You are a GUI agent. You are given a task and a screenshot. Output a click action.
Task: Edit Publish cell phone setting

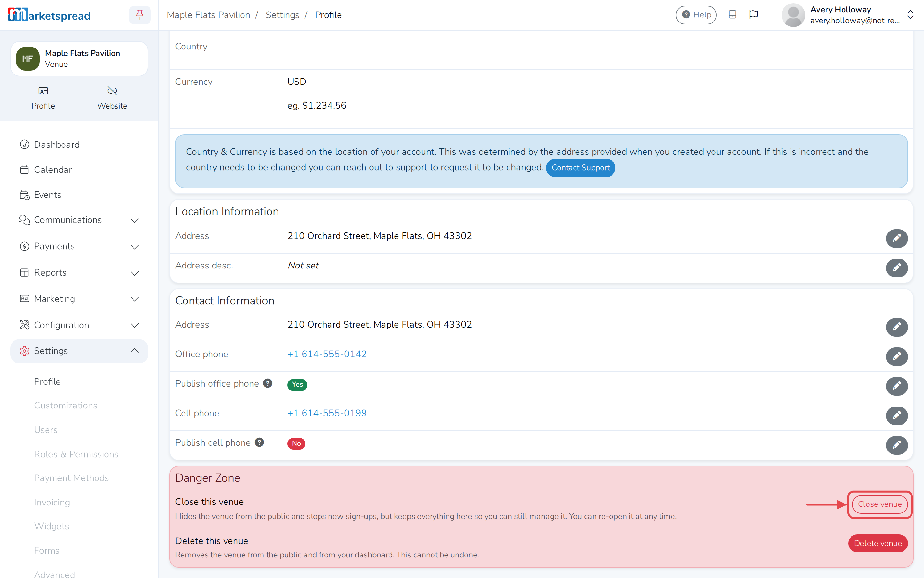tap(896, 445)
